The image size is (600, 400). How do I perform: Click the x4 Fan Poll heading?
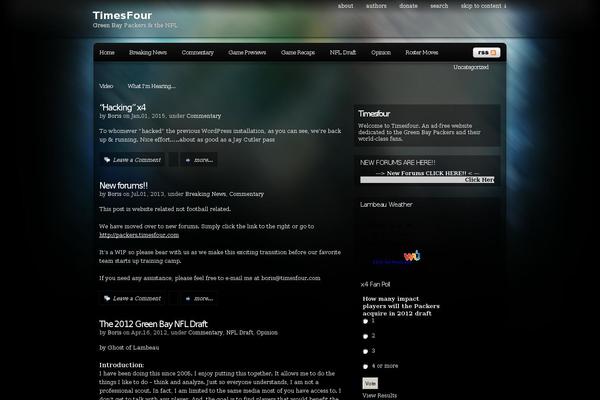[375, 284]
